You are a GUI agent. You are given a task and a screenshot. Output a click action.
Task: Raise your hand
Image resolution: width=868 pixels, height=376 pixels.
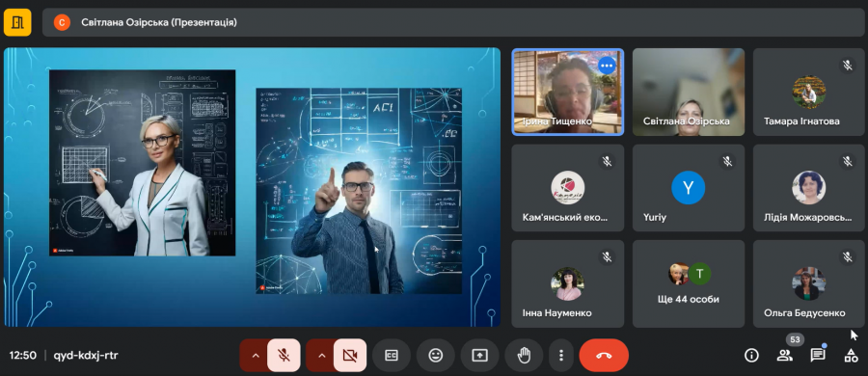coord(524,355)
